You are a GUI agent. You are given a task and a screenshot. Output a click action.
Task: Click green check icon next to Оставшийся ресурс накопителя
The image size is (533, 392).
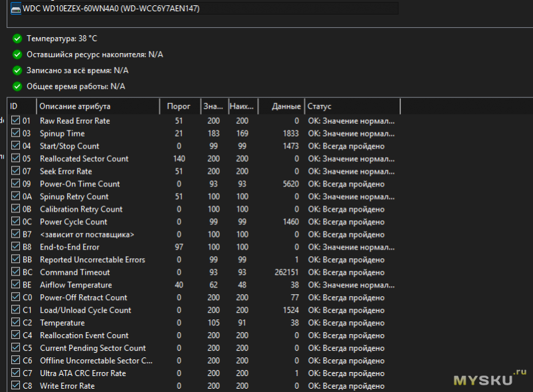click(x=17, y=55)
